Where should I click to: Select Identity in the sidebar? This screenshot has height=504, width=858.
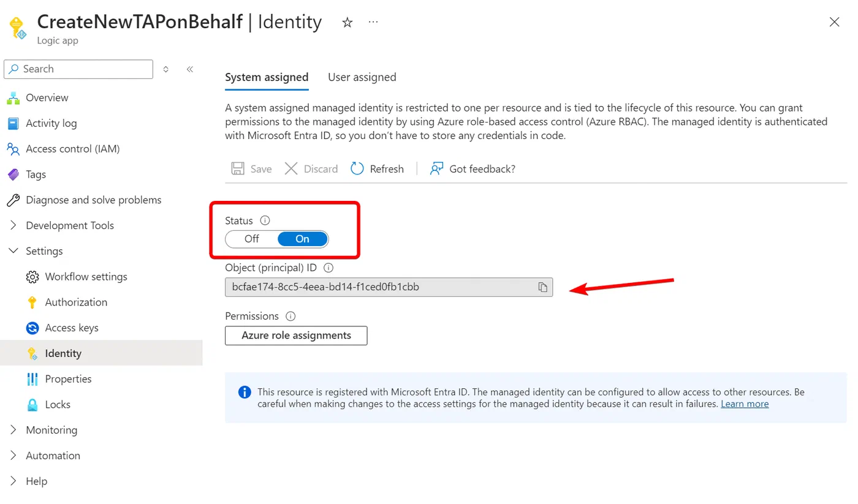coord(63,353)
